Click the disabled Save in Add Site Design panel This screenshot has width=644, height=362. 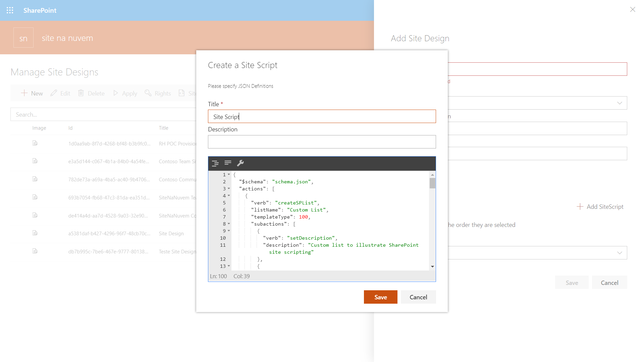click(x=572, y=283)
